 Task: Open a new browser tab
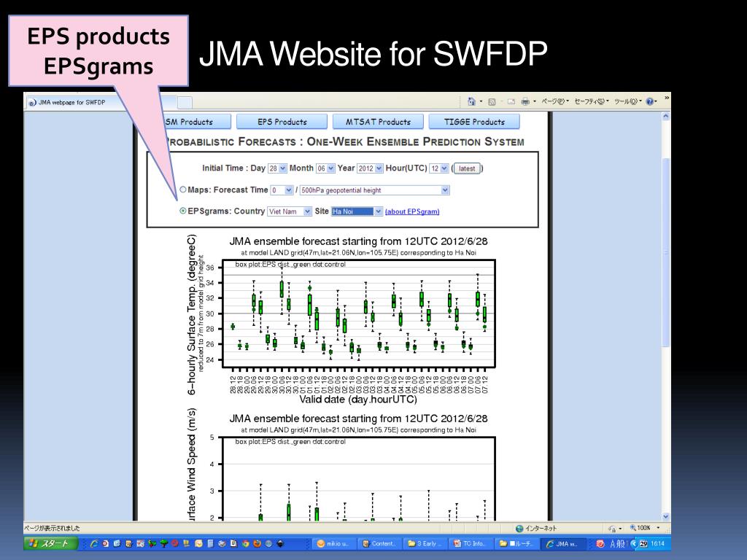coord(185,102)
